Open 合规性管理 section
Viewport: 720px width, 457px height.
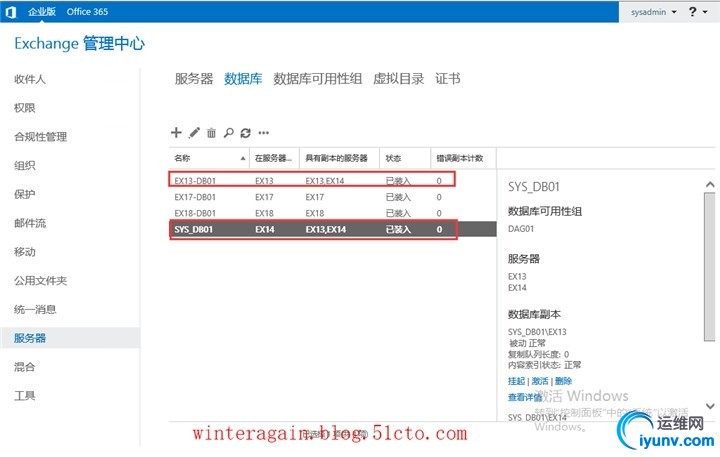click(40, 137)
